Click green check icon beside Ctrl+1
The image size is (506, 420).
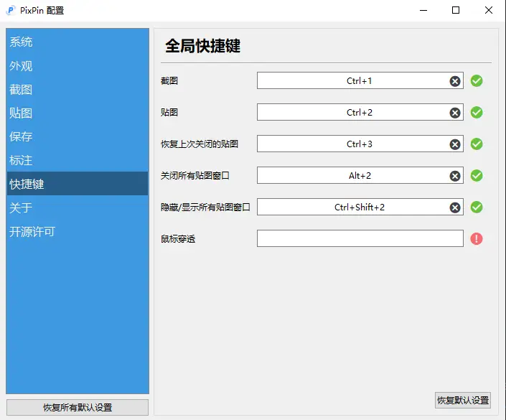click(477, 80)
